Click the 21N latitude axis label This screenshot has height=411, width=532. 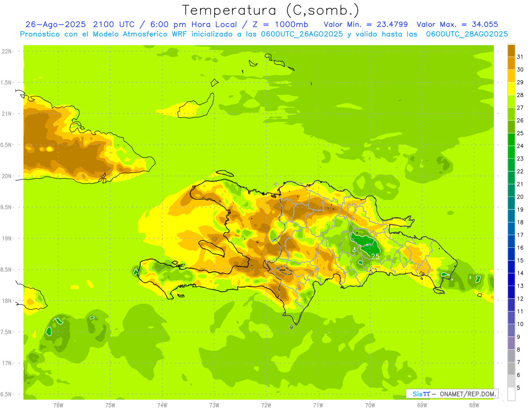click(7, 114)
